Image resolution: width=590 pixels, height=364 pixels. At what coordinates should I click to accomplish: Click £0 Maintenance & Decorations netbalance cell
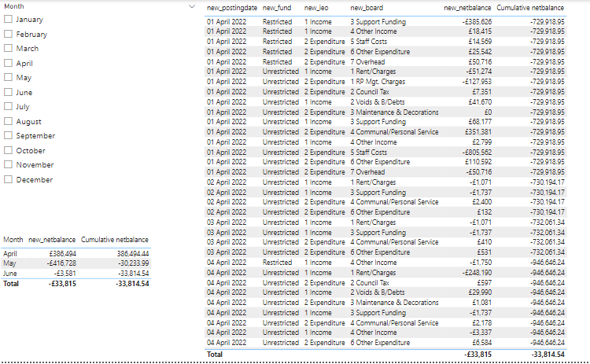pos(488,112)
